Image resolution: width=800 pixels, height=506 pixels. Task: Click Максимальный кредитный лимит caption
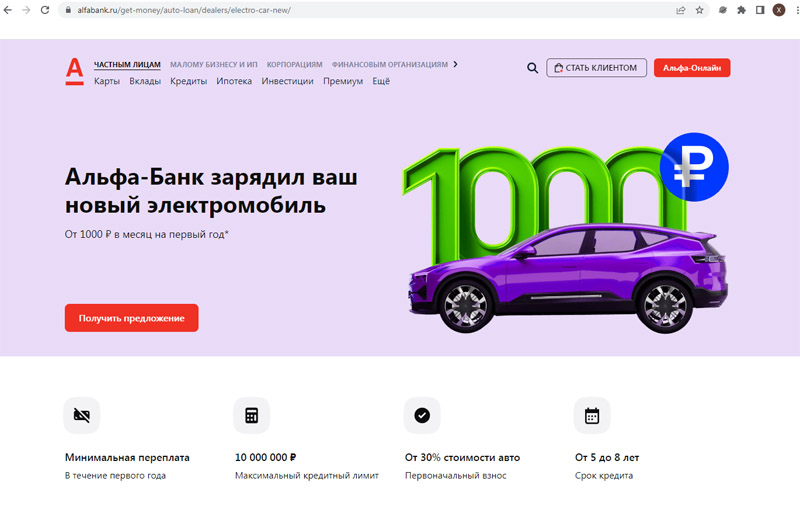point(307,475)
